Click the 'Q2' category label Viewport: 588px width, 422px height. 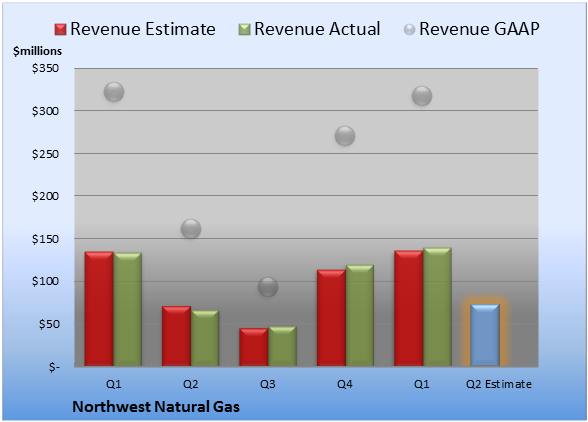tap(190, 384)
